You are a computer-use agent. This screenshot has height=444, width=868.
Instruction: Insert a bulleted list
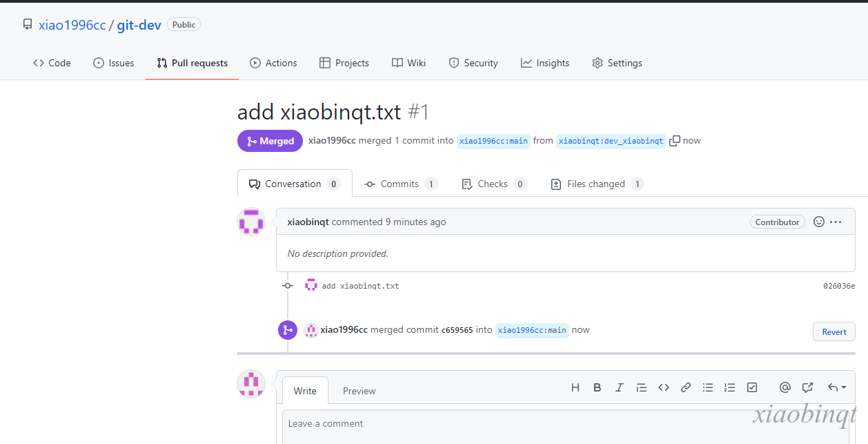[x=708, y=387]
